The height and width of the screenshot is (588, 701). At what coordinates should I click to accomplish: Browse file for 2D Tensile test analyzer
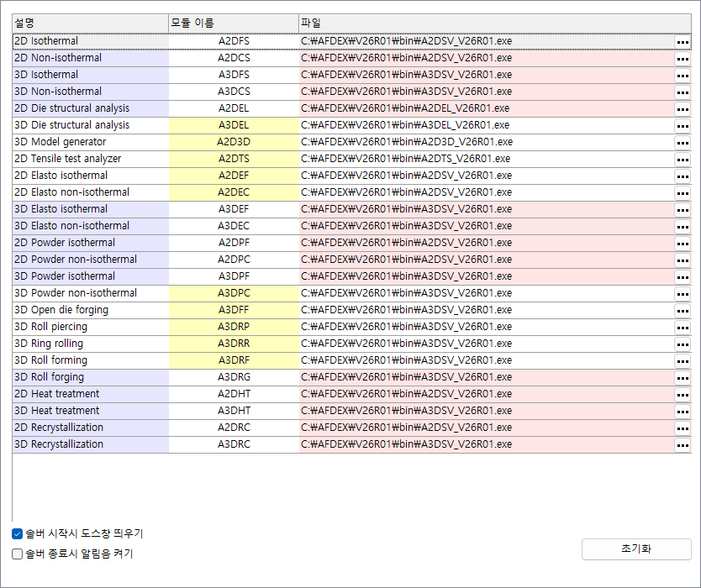(683, 159)
